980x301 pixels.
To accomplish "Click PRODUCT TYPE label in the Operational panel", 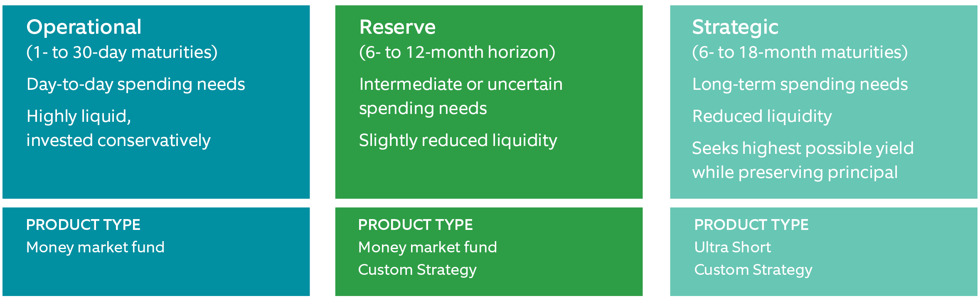I will pos(83,225).
